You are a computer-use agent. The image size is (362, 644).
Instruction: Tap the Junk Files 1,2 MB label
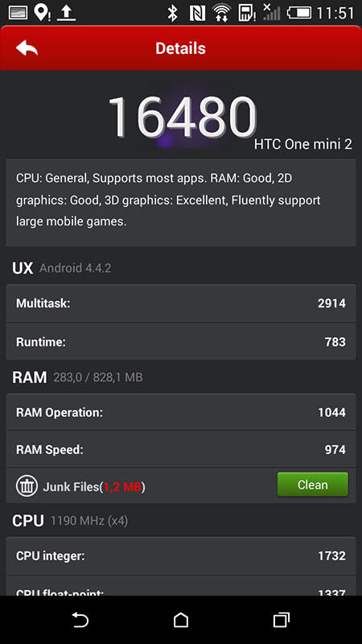pyautogui.click(x=94, y=487)
